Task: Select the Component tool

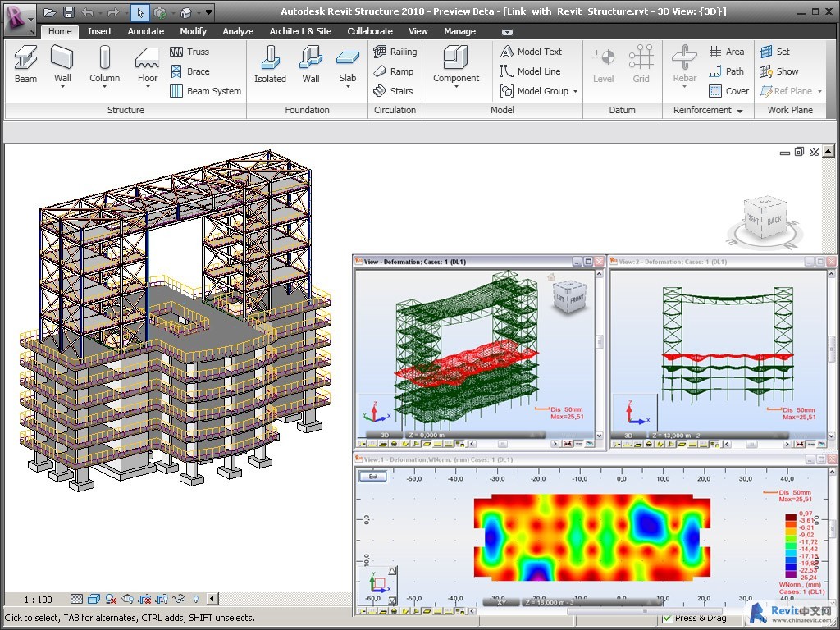Action: 456,65
